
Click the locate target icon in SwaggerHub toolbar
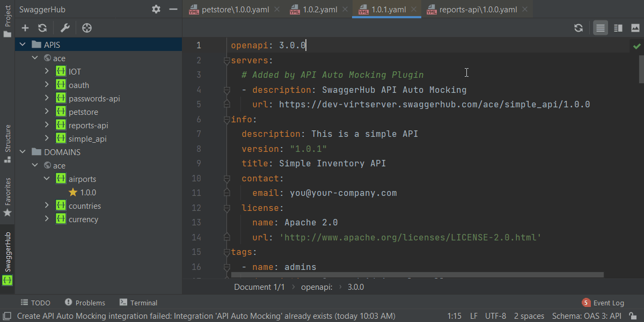[x=87, y=28]
